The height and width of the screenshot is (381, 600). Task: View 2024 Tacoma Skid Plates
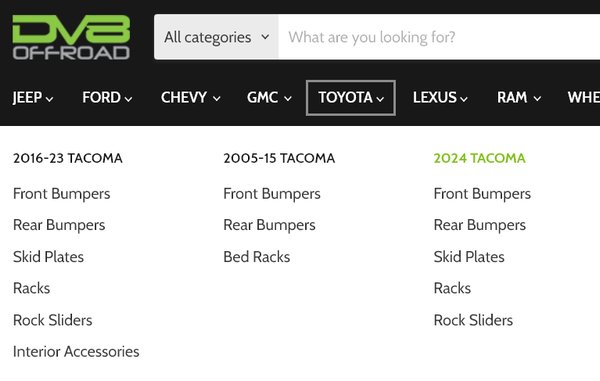469,257
